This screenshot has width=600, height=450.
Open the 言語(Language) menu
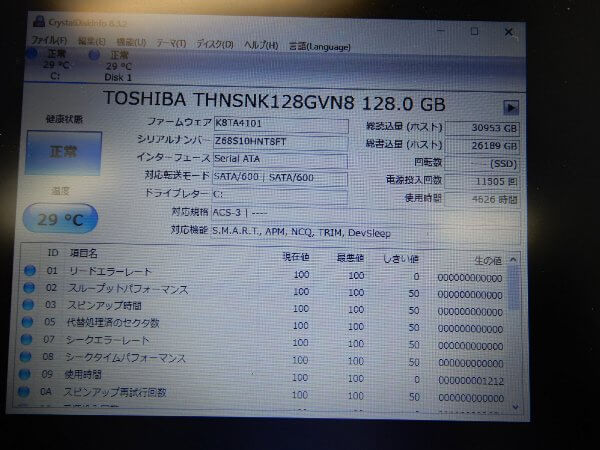point(320,47)
